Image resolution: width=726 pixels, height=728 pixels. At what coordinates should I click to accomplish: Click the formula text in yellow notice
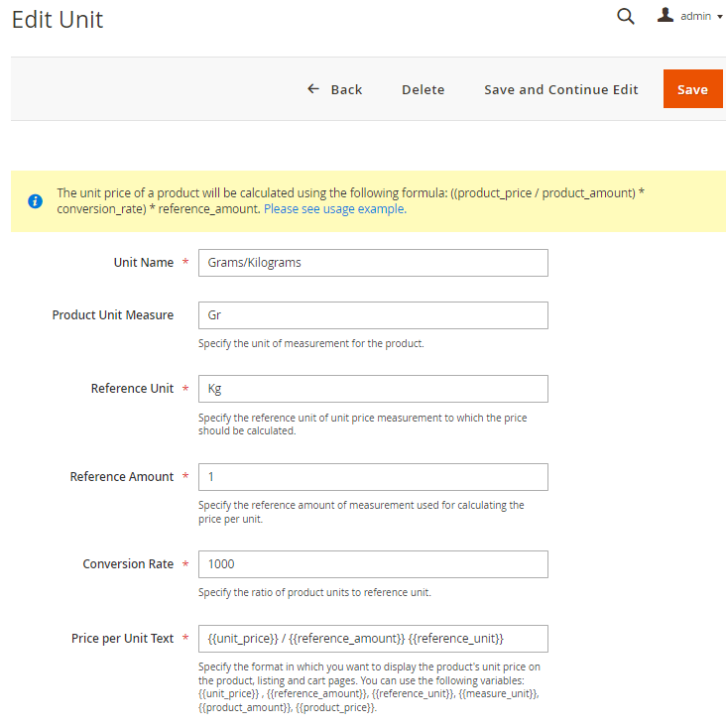tap(350, 200)
